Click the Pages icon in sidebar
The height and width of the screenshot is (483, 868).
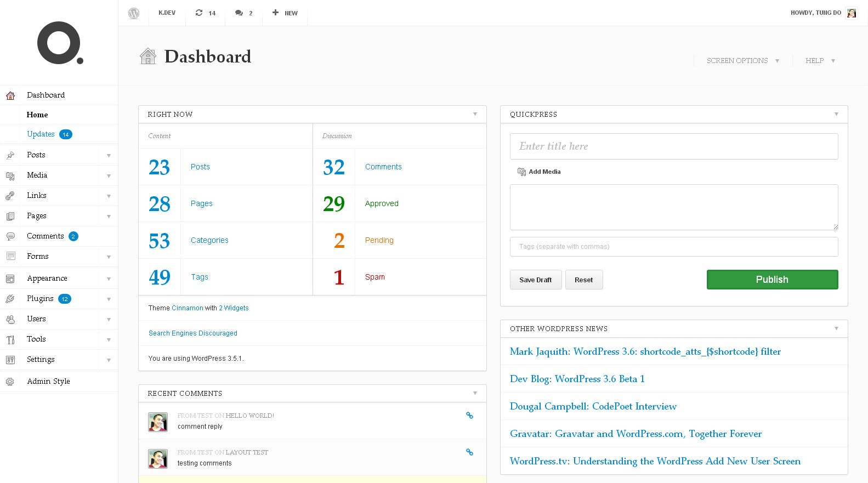[x=10, y=216]
